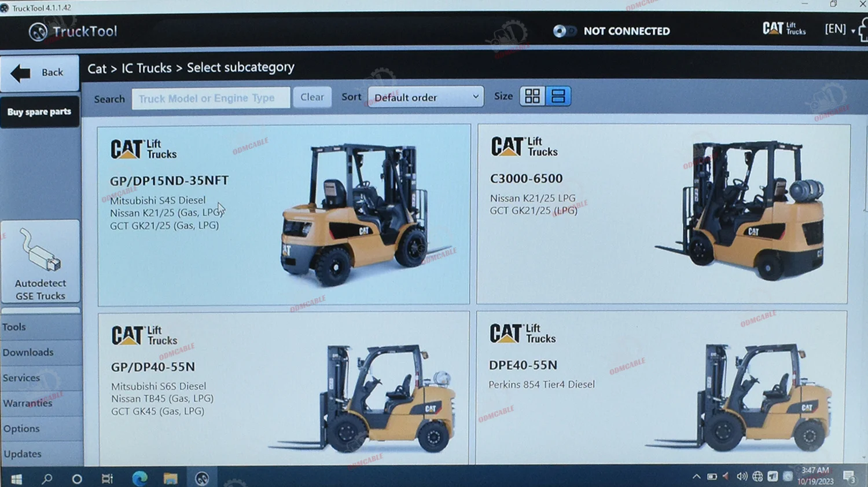868x487 pixels.
Task: Toggle the speaker volume icon in system tray
Action: [742, 476]
